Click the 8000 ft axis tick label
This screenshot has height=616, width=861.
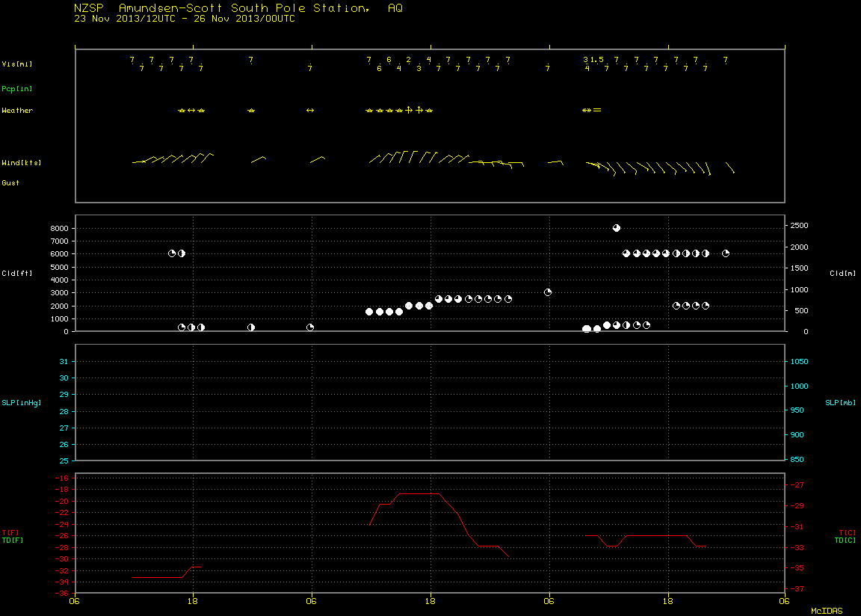pyautogui.click(x=59, y=229)
